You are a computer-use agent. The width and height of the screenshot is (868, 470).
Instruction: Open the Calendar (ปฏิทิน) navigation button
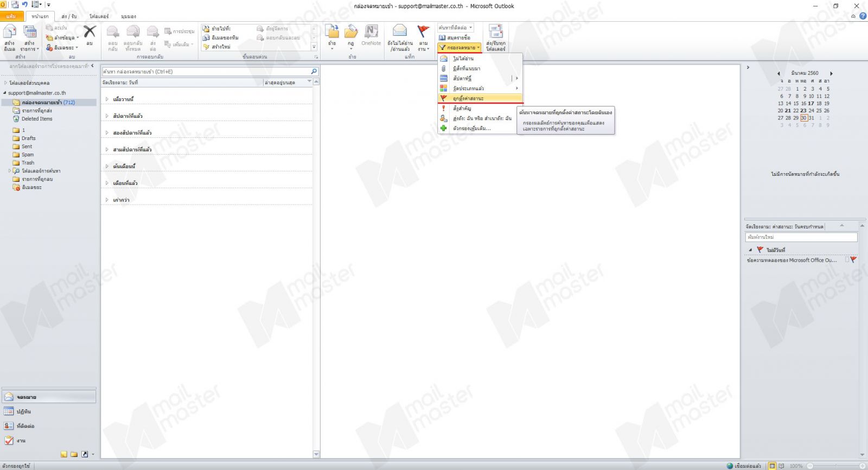pos(49,412)
